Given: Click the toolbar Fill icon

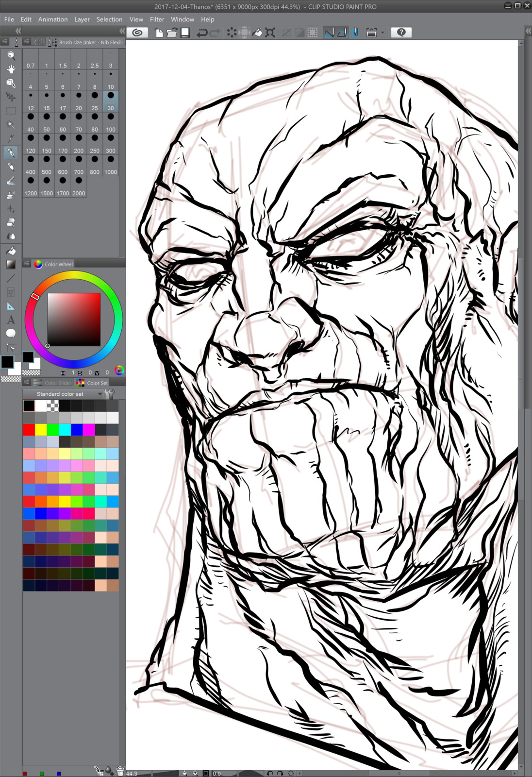Looking at the screenshot, I should click(x=257, y=33).
